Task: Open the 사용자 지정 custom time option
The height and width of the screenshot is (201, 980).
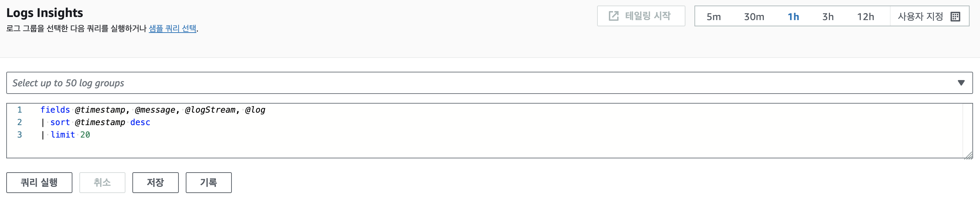Action: 920,17
